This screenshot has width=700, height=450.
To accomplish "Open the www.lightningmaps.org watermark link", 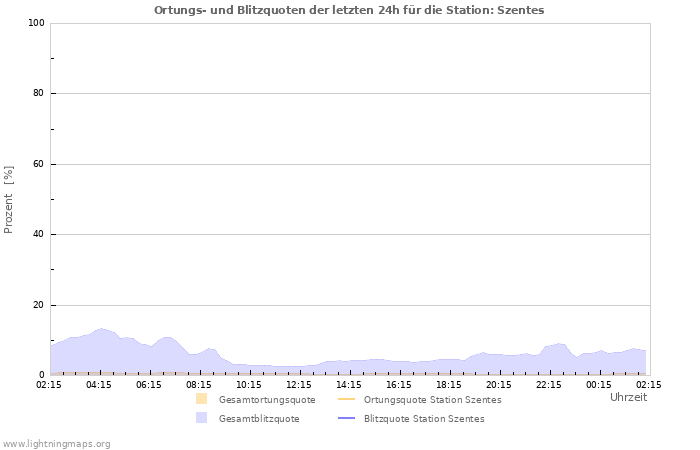I will [x=56, y=443].
